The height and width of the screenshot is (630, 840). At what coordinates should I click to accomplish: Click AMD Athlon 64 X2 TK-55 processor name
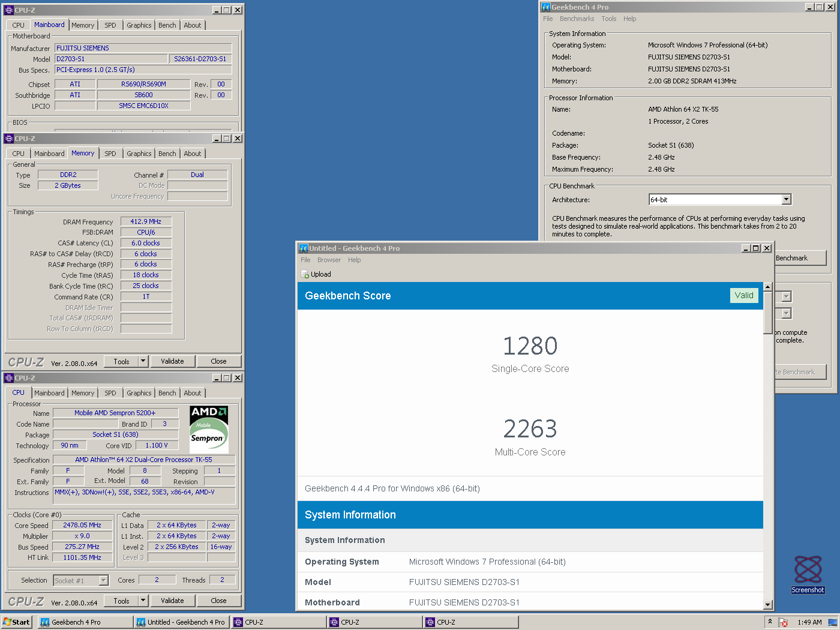tap(683, 109)
